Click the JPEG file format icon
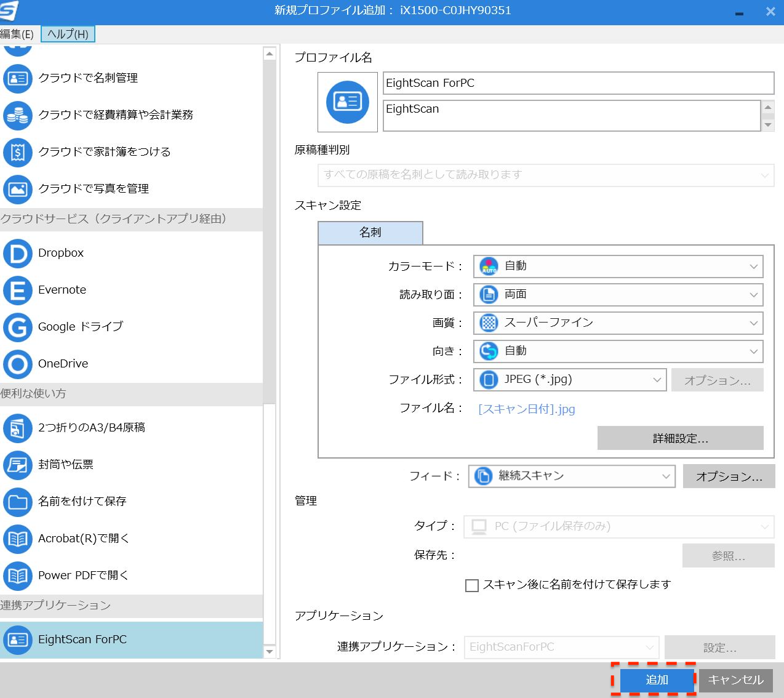 click(489, 380)
